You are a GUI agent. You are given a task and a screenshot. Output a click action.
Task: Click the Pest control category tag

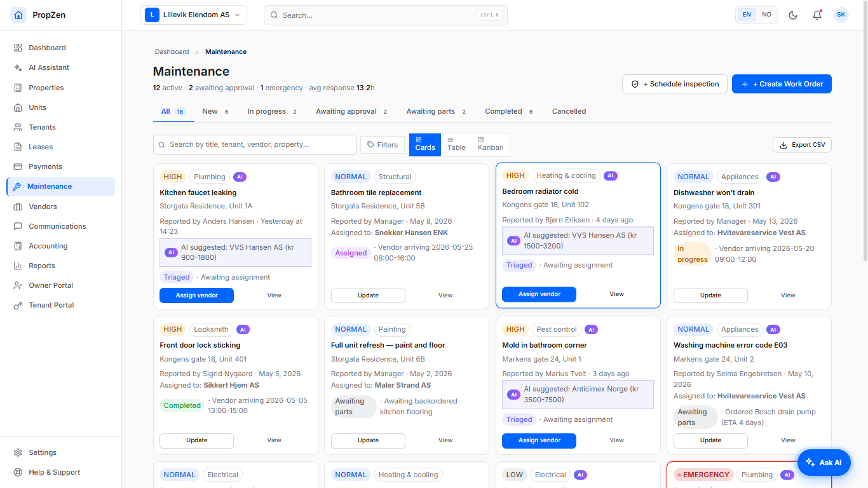[557, 329]
